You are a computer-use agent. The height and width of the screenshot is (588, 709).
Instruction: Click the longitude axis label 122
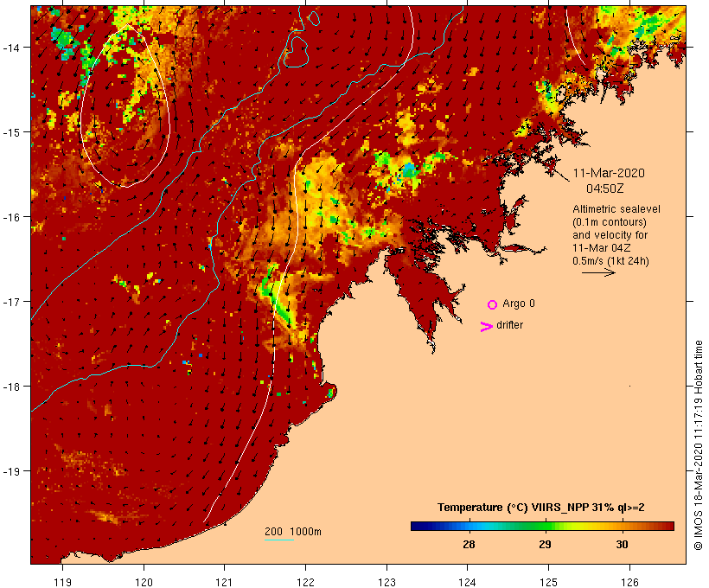tap(305, 582)
